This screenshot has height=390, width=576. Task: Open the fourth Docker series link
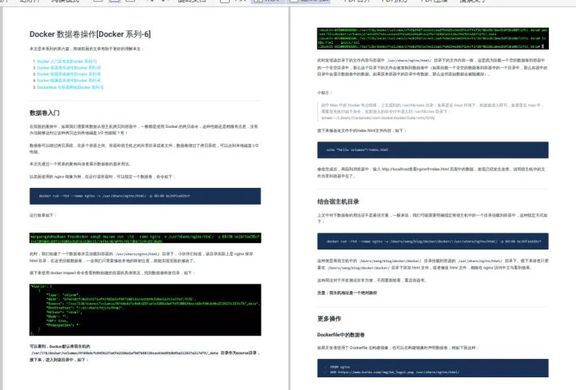(x=69, y=80)
